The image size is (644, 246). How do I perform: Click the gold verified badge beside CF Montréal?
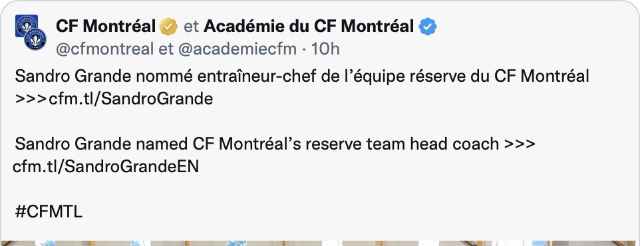click(168, 27)
